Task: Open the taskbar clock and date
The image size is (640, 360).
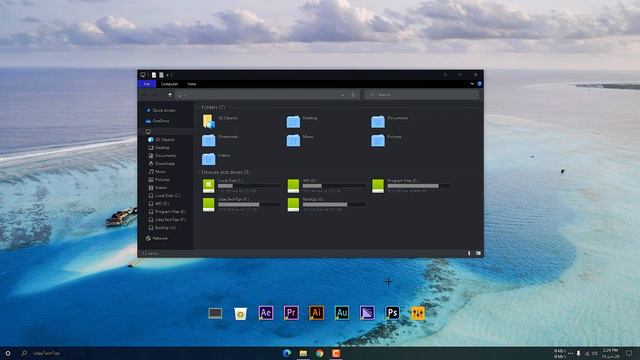Action: pos(610,353)
